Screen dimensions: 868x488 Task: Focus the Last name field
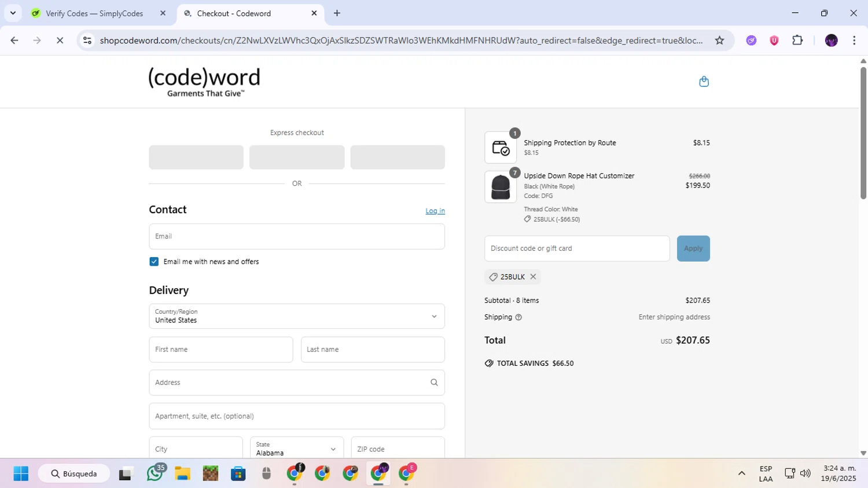tap(373, 350)
